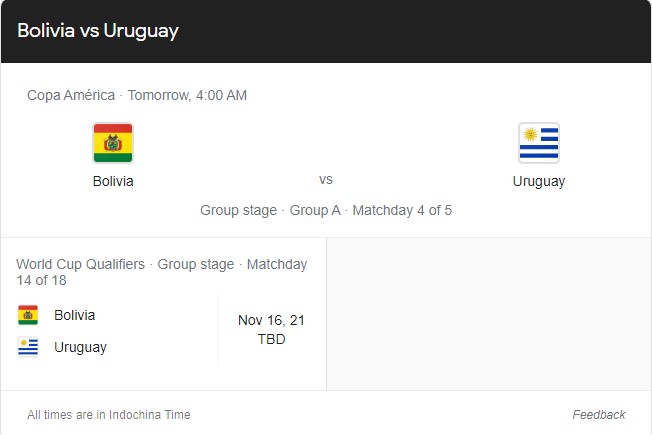Image resolution: width=652 pixels, height=435 pixels.
Task: Click Copa América tournament label
Action: coord(71,95)
